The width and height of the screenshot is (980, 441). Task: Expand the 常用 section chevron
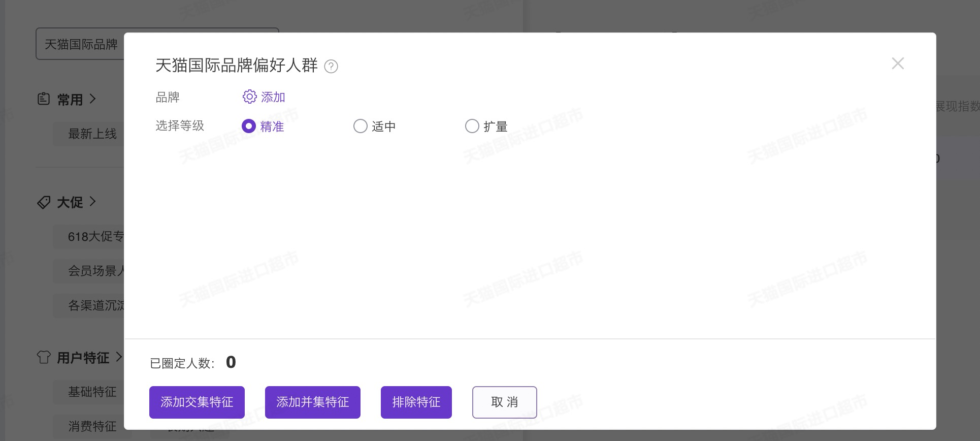pos(92,99)
